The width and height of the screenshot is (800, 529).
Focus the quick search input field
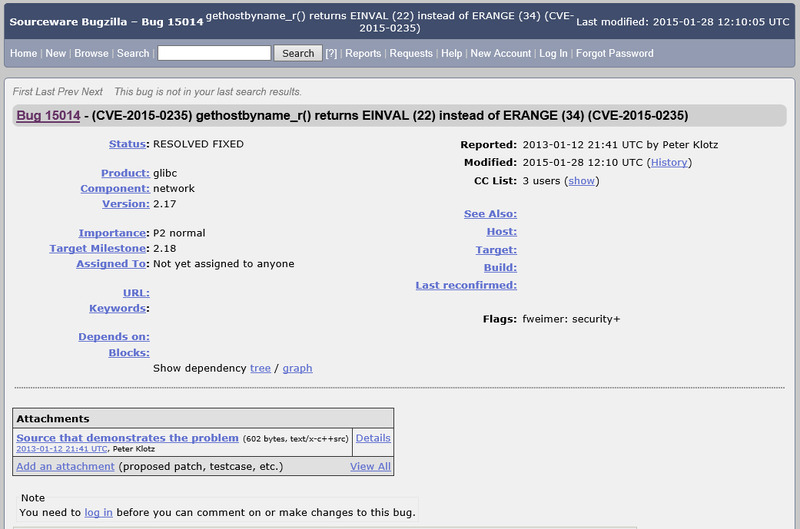(213, 53)
